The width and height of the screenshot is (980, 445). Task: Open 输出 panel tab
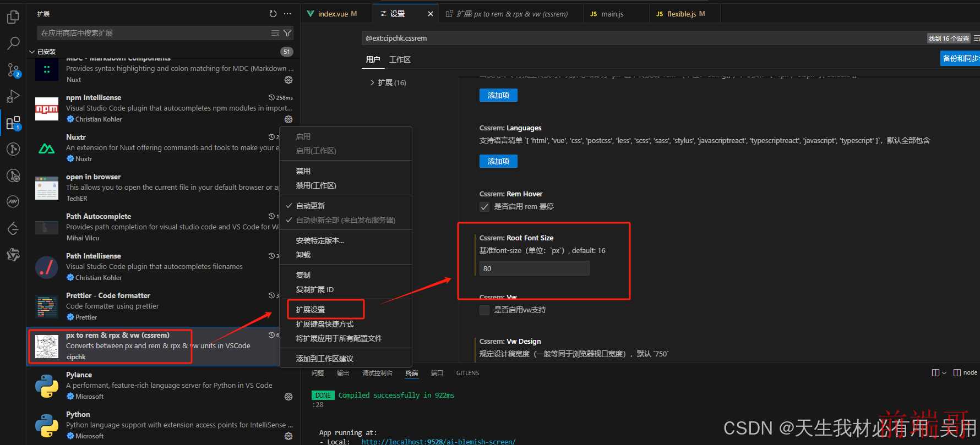click(x=343, y=373)
